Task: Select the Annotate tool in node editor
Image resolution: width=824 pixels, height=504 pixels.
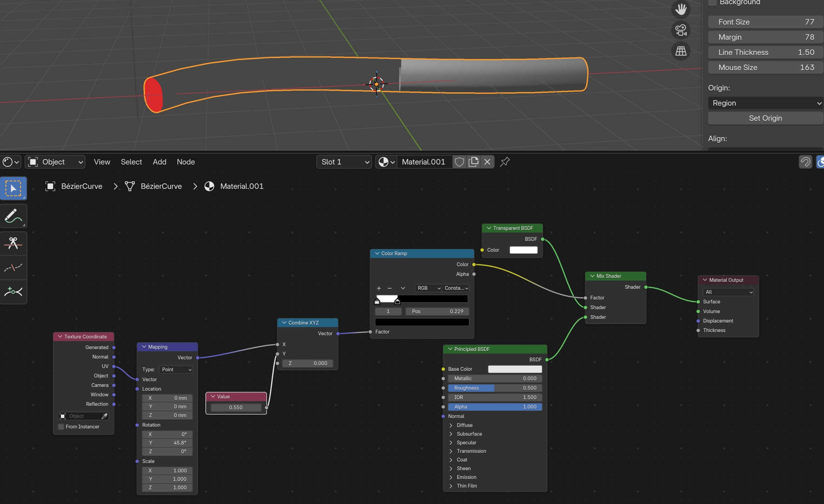Action: (13, 216)
